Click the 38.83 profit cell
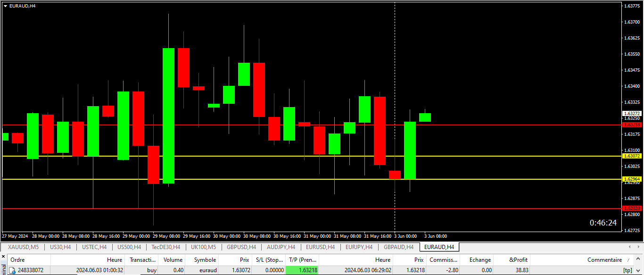This screenshot has width=644, height=275. 522,270
